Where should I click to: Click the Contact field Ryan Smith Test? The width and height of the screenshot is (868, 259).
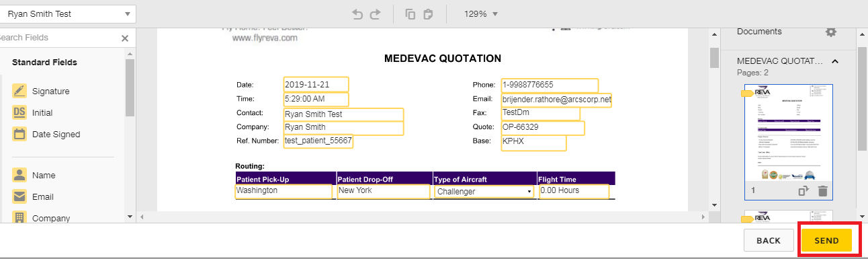pos(343,114)
